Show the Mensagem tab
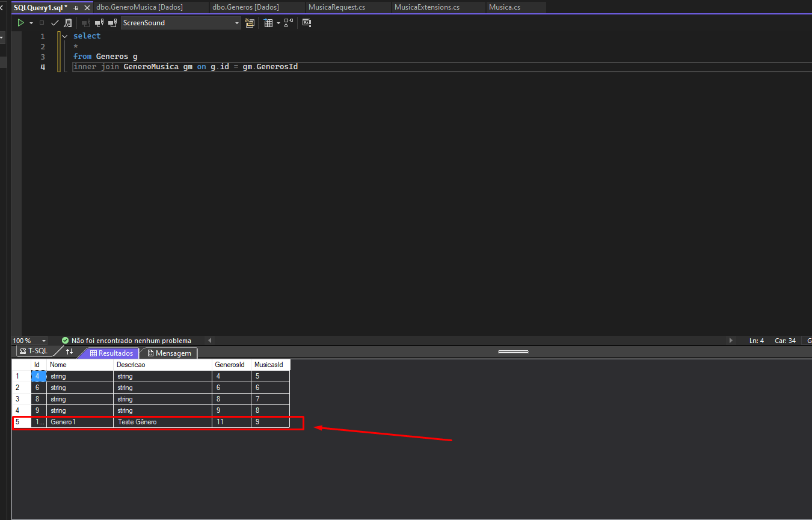 point(169,353)
